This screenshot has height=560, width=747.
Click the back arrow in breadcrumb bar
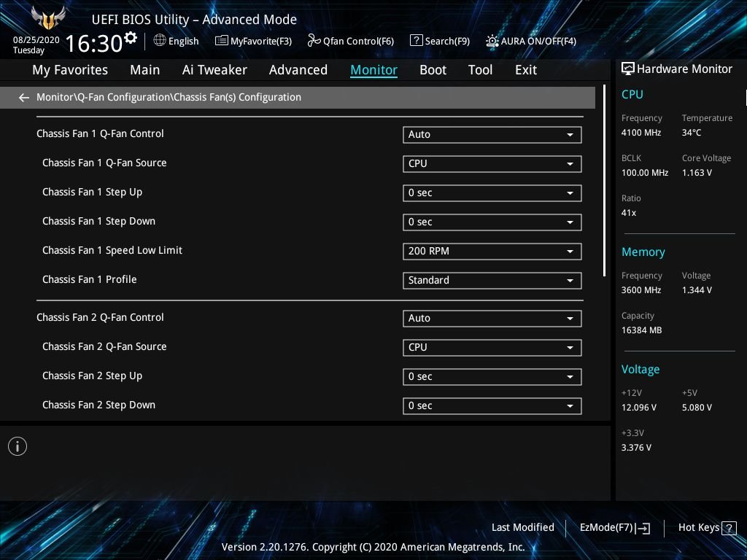coord(24,98)
